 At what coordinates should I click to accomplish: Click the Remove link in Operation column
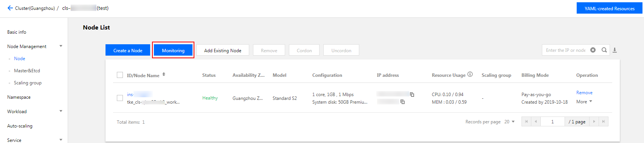tap(584, 93)
